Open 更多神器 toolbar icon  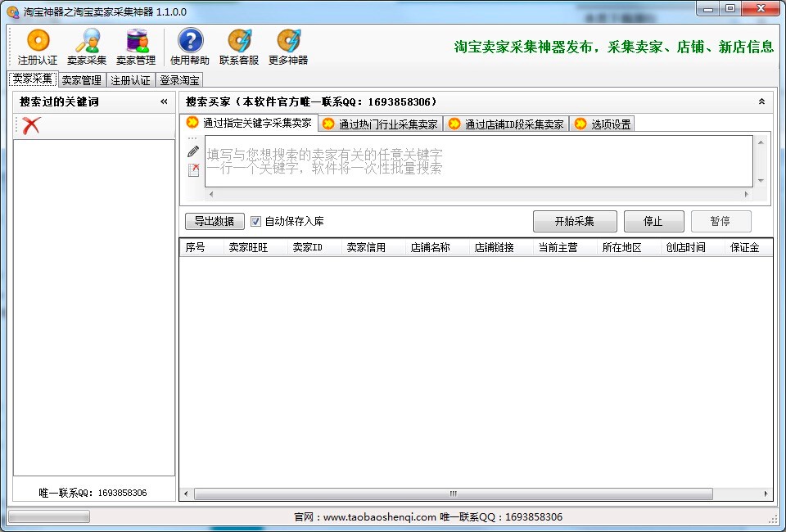pyautogui.click(x=288, y=46)
